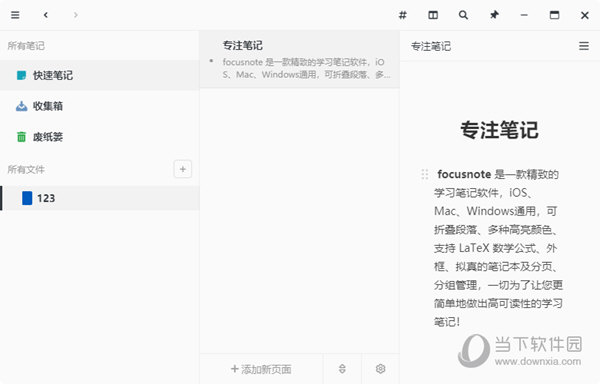This screenshot has width=600, height=384.
Task: Open the editor's three-line menu
Action: pyautogui.click(x=584, y=46)
